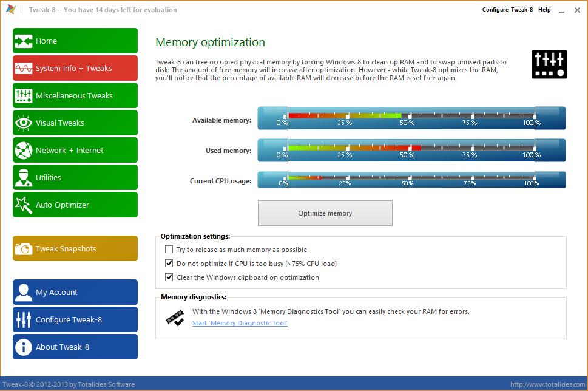Viewport: 588px width, 391px height.
Task: Click the Available memory gauge
Action: (412, 118)
